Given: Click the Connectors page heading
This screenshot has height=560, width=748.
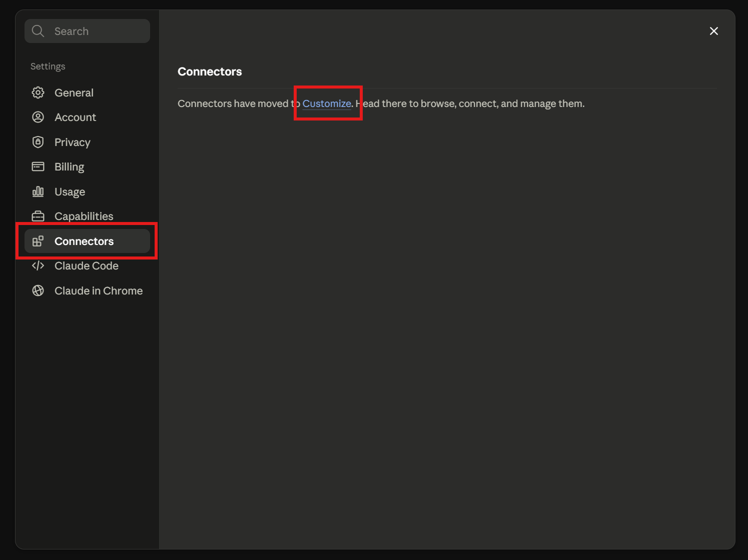Looking at the screenshot, I should click(x=210, y=71).
